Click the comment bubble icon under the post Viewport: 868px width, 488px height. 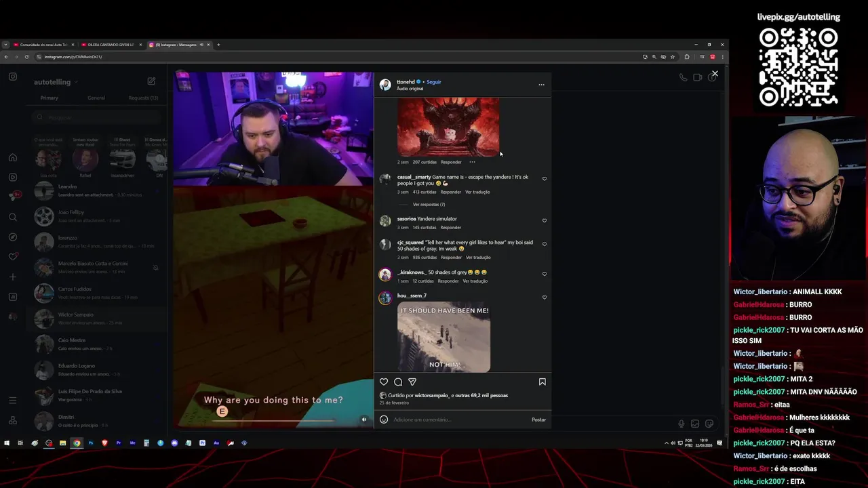pos(398,382)
